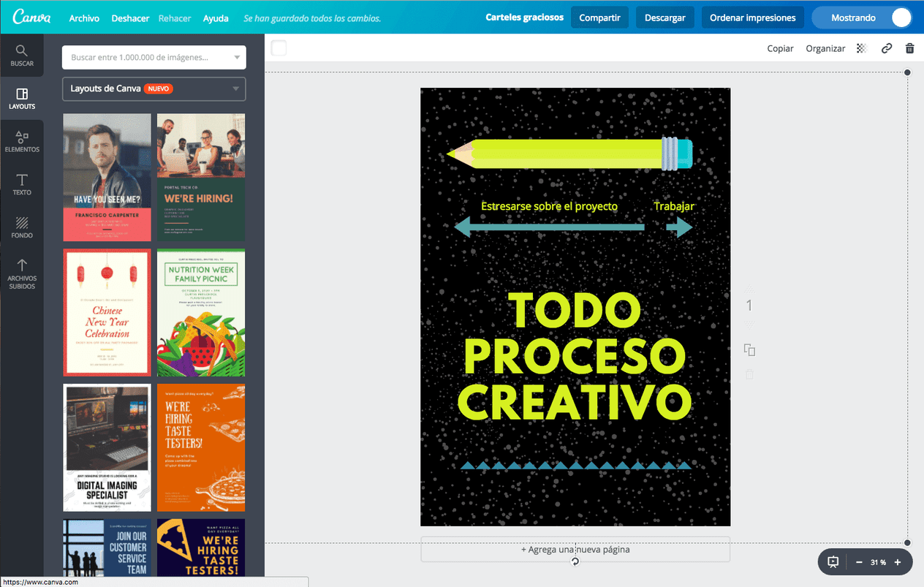The image size is (924, 587).
Task: Copy the link using the chain icon
Action: 886,48
